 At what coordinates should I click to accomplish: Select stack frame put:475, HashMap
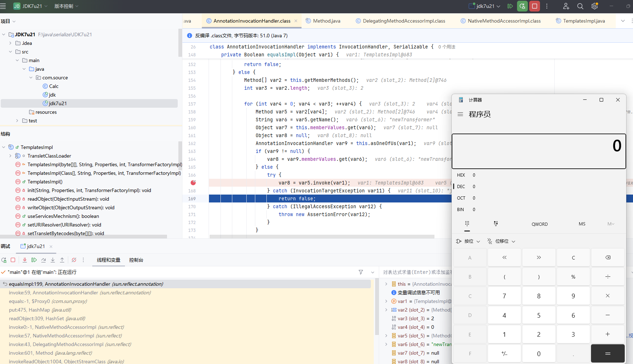[40, 310]
